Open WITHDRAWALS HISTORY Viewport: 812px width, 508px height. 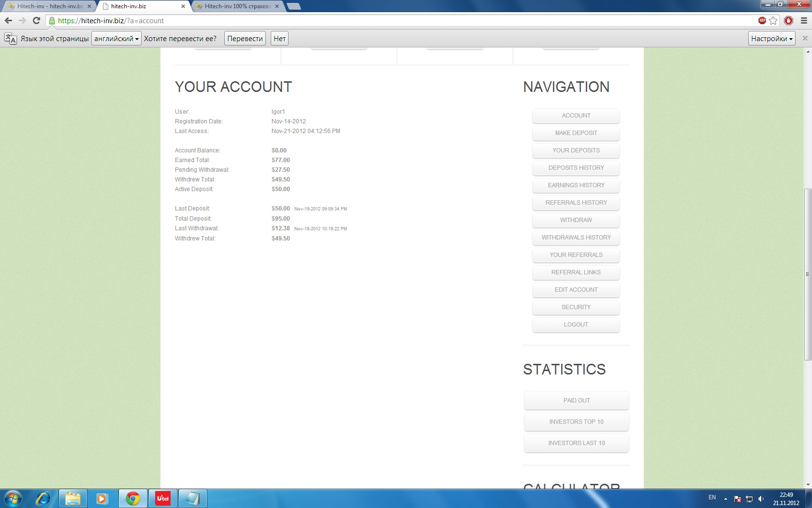[x=576, y=238]
